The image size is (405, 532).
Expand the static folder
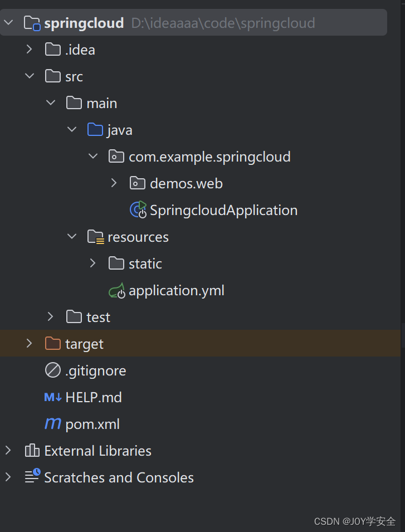tap(92, 263)
